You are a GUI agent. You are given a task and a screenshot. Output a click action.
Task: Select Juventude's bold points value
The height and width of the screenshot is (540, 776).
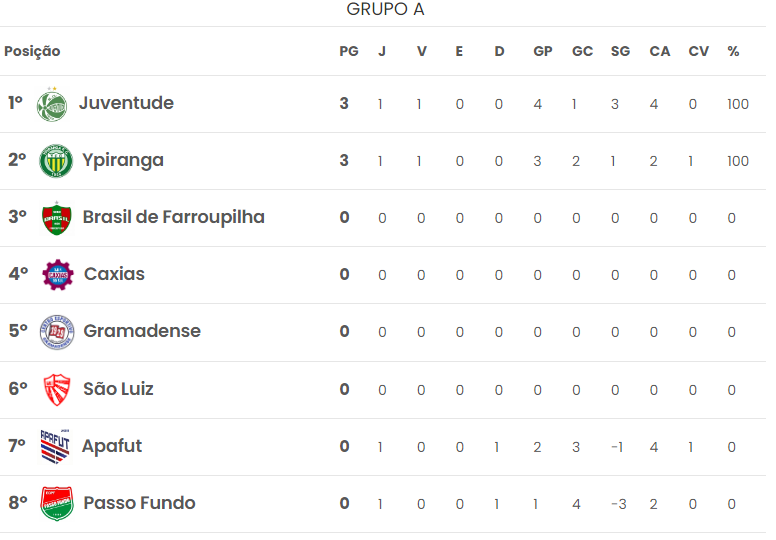[344, 103]
